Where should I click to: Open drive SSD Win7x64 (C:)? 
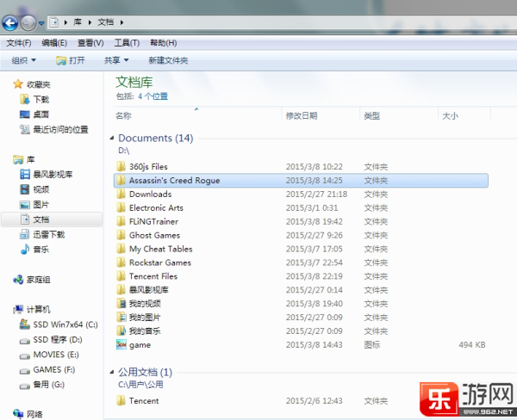point(59,324)
